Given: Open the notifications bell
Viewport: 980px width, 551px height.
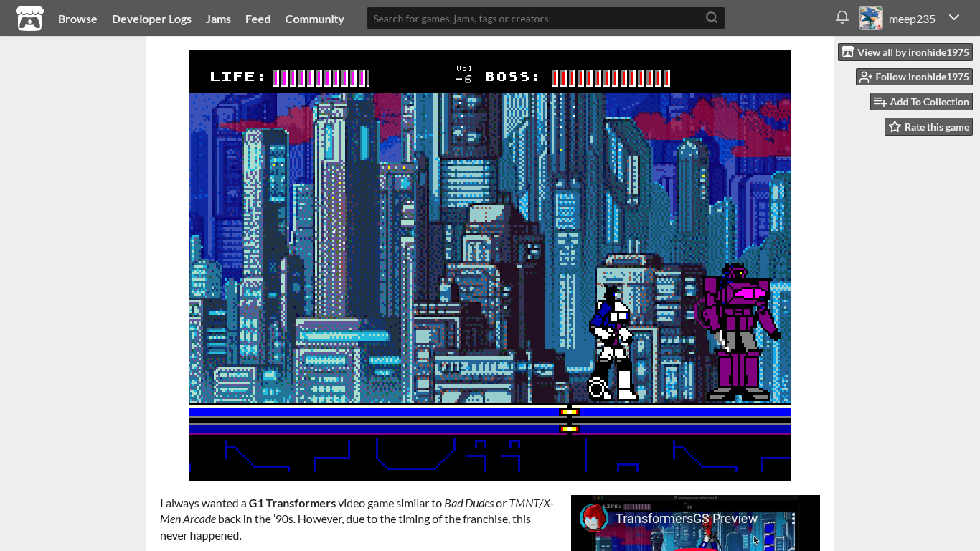Looking at the screenshot, I should 842,17.
